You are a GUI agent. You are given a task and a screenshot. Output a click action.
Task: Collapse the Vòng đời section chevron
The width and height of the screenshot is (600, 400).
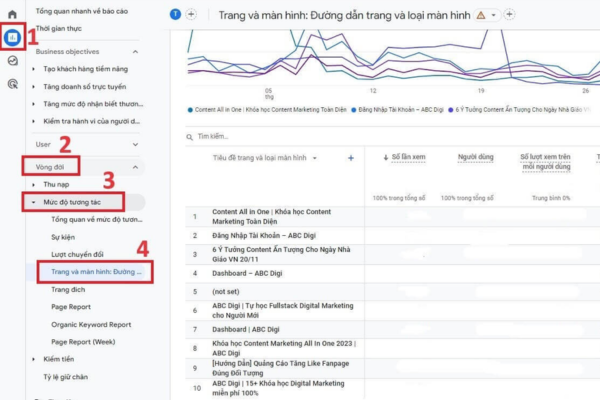[135, 167]
